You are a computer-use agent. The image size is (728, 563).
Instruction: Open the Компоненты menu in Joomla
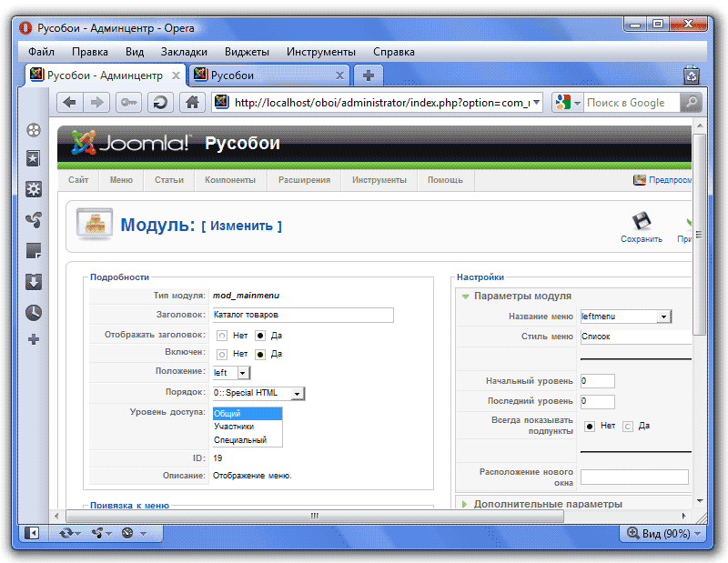click(229, 180)
